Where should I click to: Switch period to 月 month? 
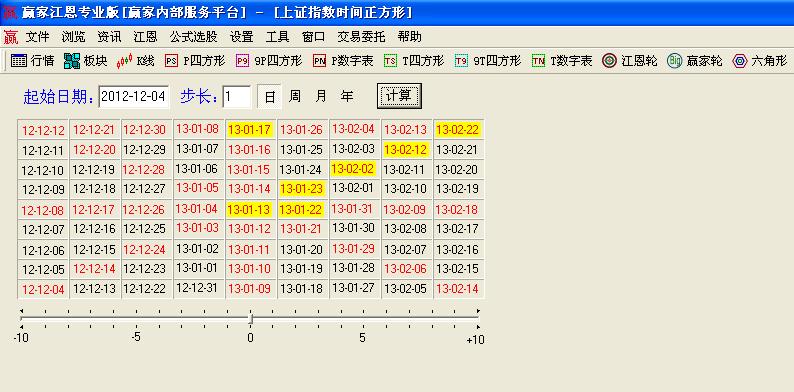click(x=321, y=96)
